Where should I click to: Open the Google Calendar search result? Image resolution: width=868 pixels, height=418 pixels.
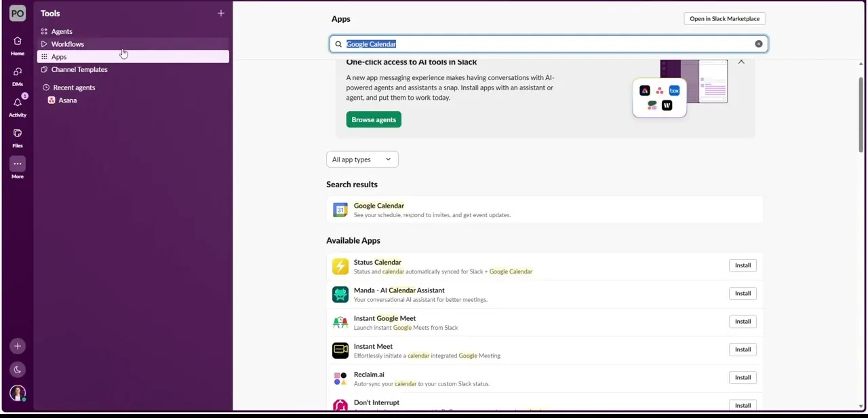(x=545, y=210)
